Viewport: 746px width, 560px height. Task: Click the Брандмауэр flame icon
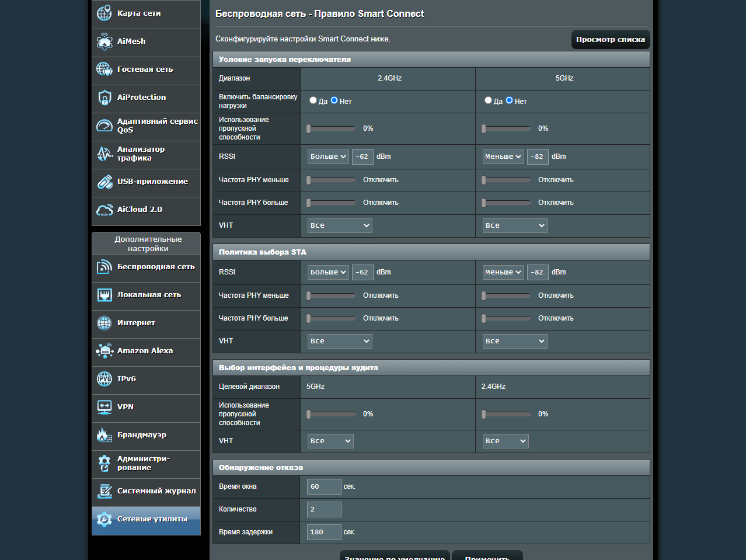click(x=104, y=434)
